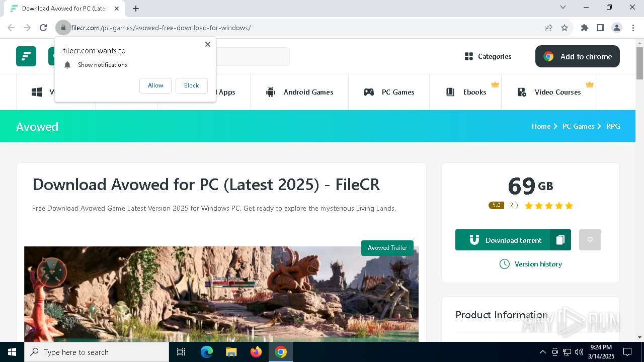The width and height of the screenshot is (644, 362).
Task: Open PC Games category
Action: (x=389, y=92)
